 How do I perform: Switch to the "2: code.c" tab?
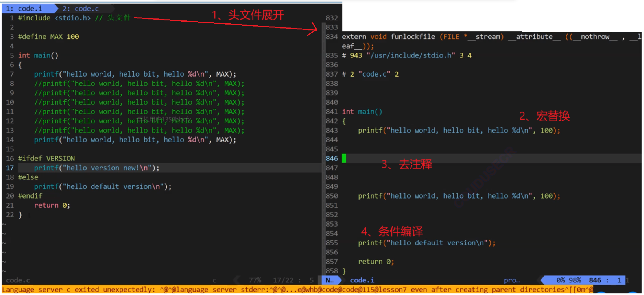tap(81, 9)
